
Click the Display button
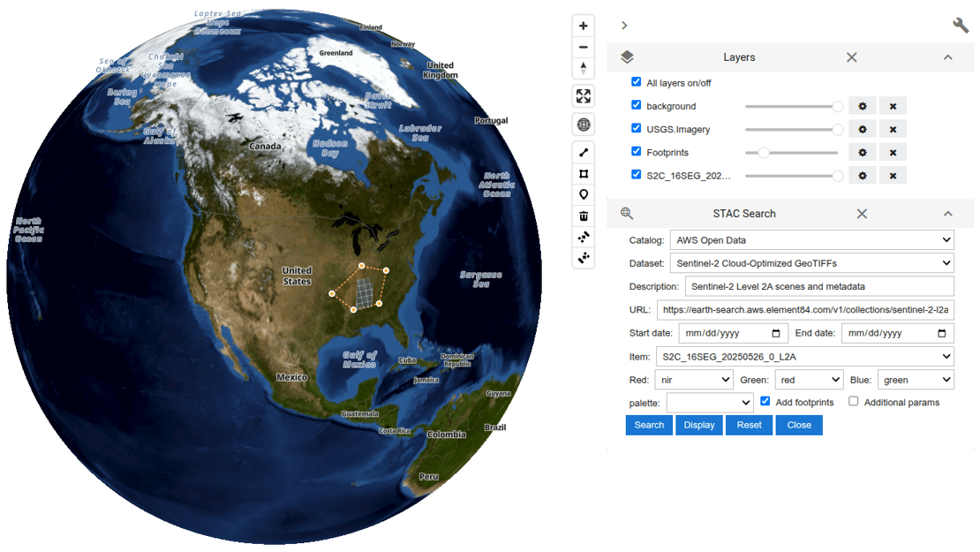(699, 425)
